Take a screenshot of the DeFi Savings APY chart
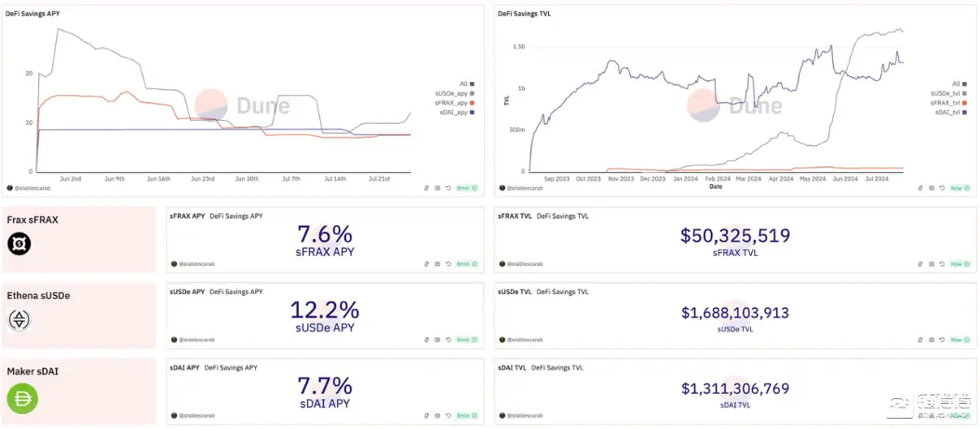This screenshot has height=428, width=980. [437, 188]
